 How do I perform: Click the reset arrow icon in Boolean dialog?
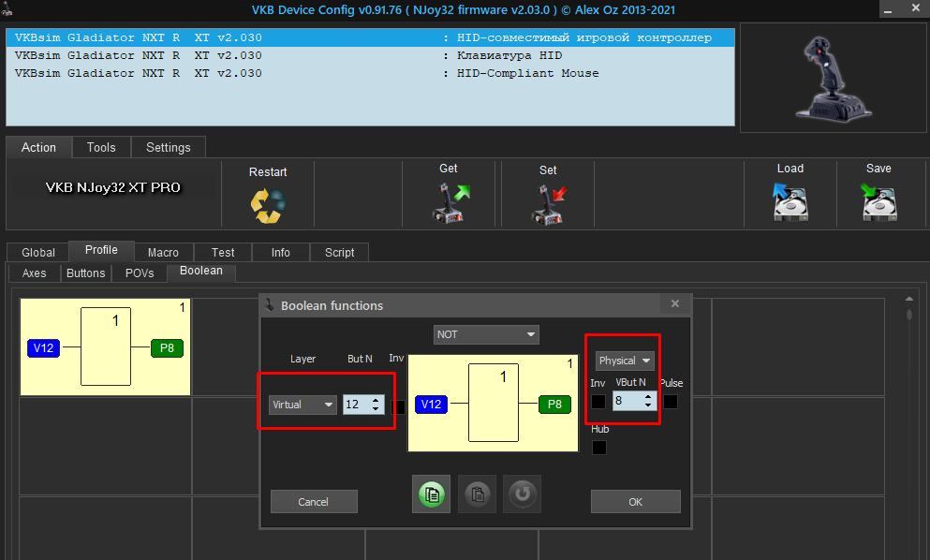pyautogui.click(x=522, y=494)
